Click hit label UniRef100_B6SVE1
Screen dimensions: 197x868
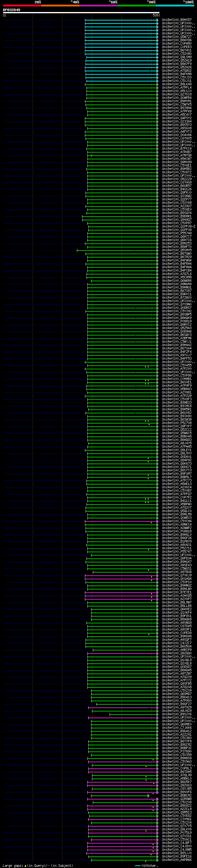(176, 382)
